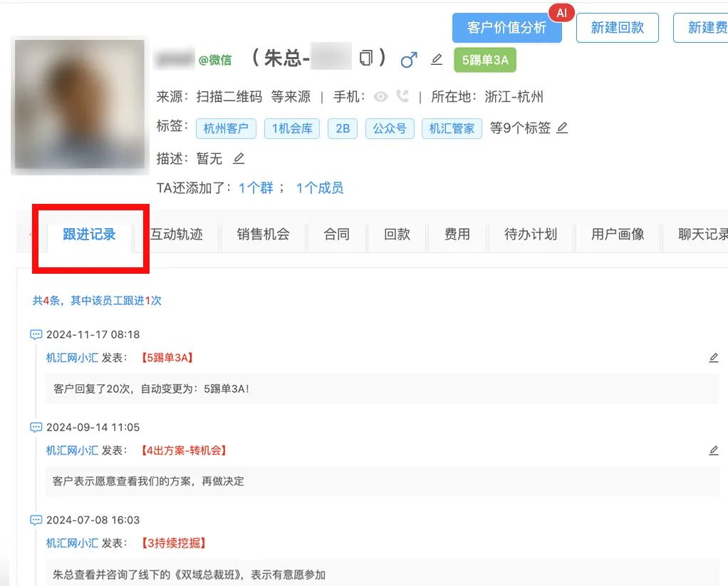
Task: Click the 2024-07-08 16:03 timestamp
Action: tap(93, 520)
